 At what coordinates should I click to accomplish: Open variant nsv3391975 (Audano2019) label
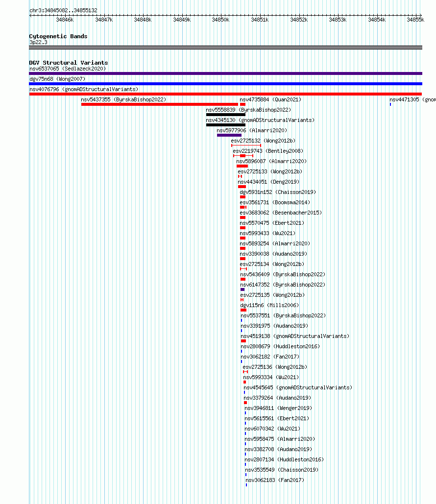274,326
